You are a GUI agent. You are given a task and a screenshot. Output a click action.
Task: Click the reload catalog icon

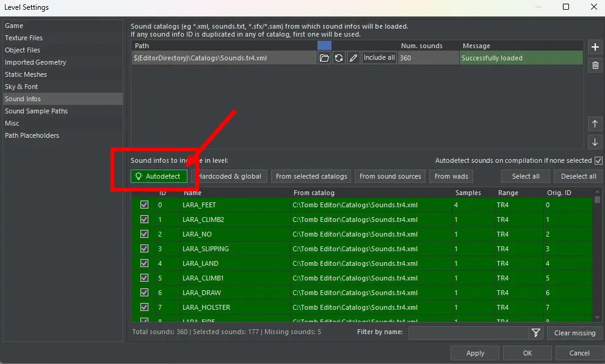pyautogui.click(x=339, y=58)
